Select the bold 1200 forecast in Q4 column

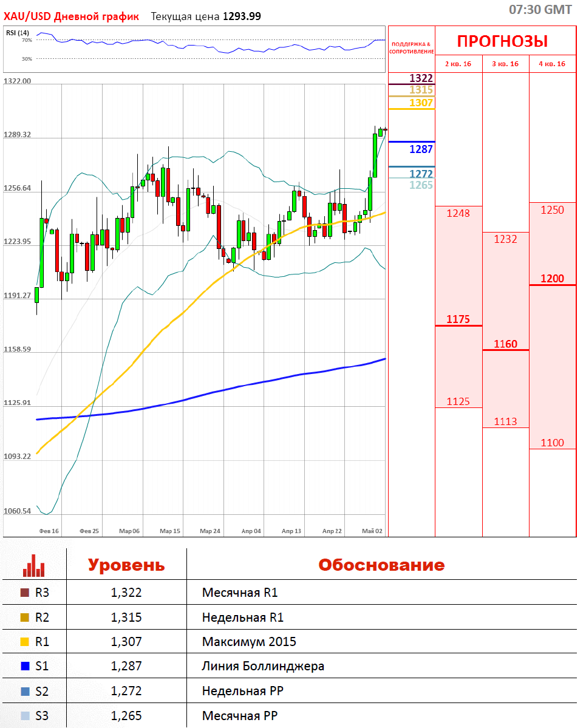click(552, 279)
